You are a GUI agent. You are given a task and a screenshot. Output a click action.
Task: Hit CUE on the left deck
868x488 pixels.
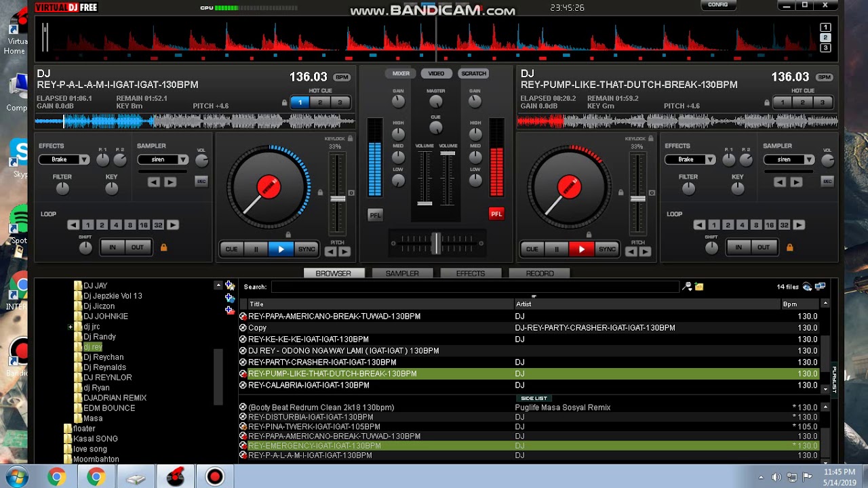231,249
